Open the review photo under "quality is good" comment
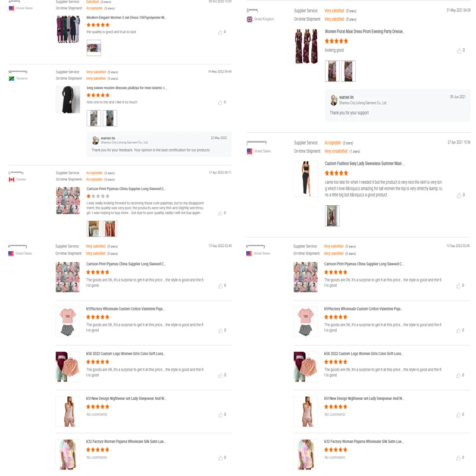 94,48
